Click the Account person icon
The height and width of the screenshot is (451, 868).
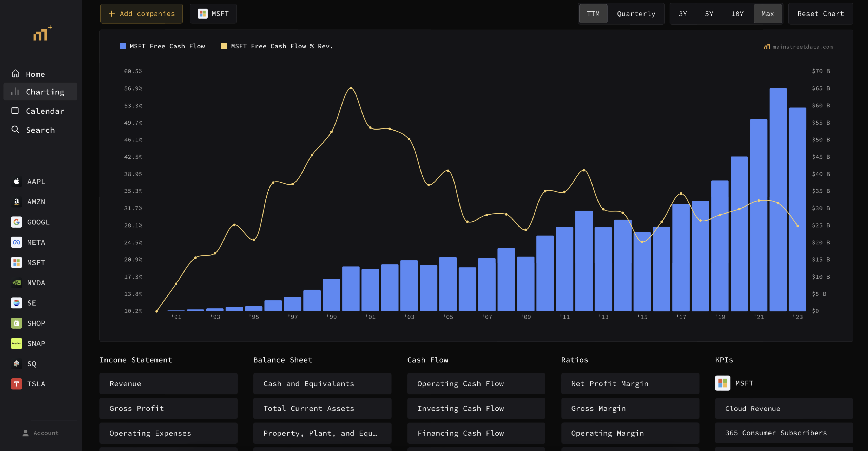point(25,433)
